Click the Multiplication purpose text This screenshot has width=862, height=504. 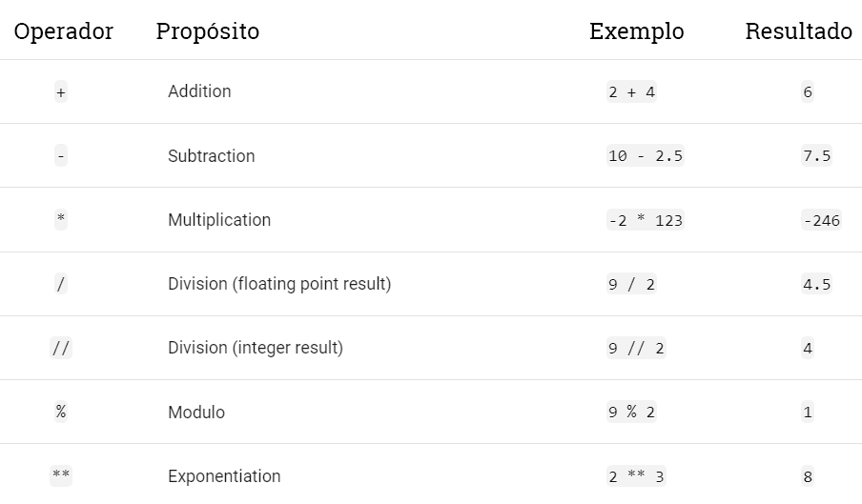(219, 220)
